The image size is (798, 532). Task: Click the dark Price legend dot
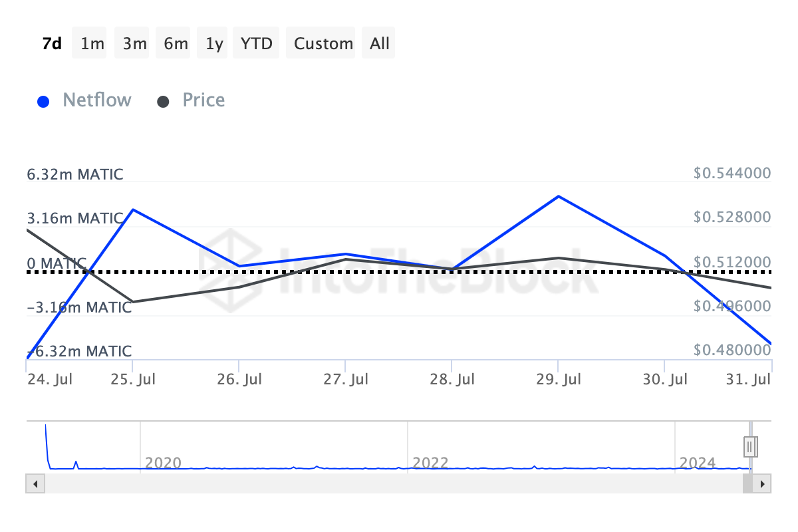tap(163, 102)
